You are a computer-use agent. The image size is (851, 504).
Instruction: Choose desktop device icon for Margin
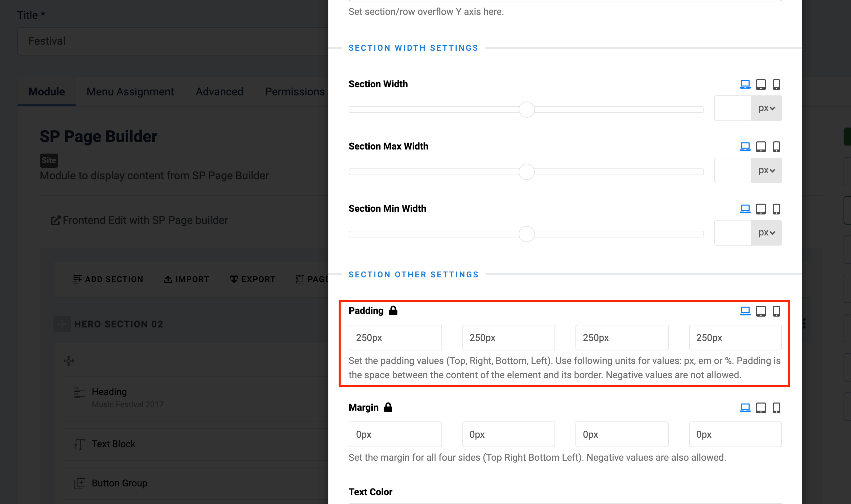pyautogui.click(x=745, y=407)
